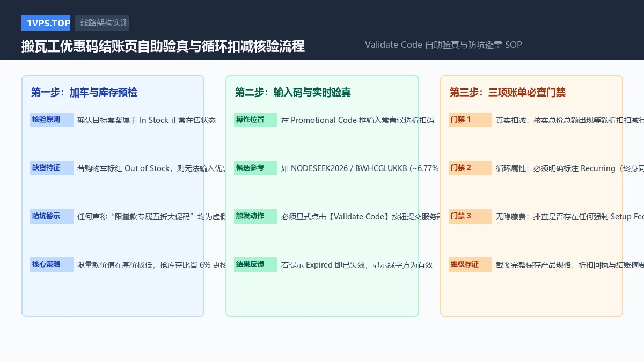The image size is (644, 362).
Task: Select heading 第三步：三项账单必查门禁
Action: tap(508, 92)
